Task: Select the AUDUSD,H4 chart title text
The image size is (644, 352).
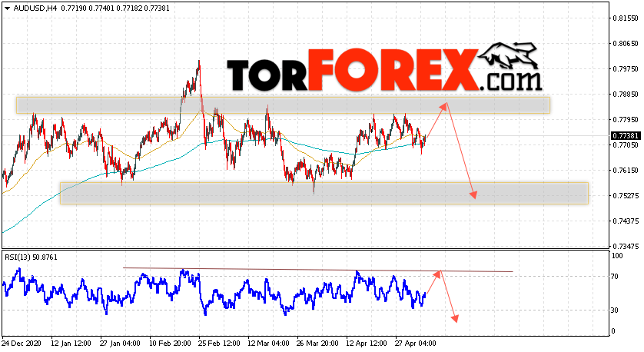Action: point(35,8)
